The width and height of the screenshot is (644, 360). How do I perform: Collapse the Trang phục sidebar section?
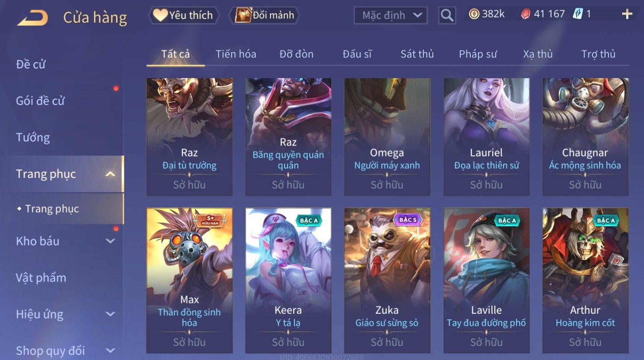tap(110, 174)
